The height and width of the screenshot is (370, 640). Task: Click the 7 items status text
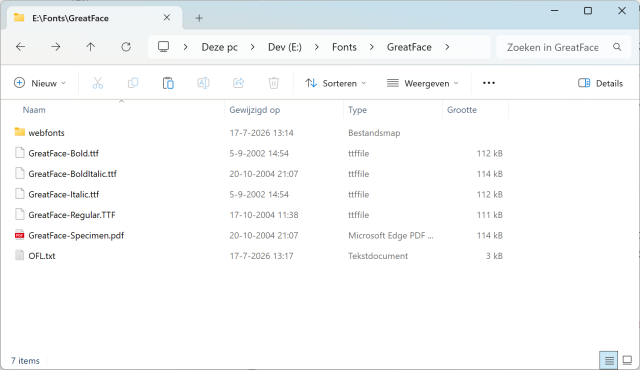pyautogui.click(x=25, y=361)
